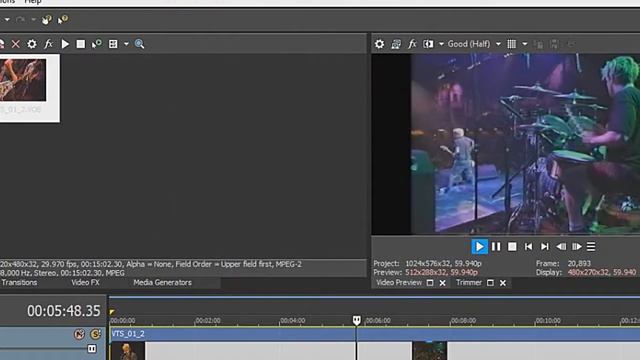Viewport: 640px width, 360px height.
Task: Toggle preview on external monitor icon
Action: click(x=396, y=44)
